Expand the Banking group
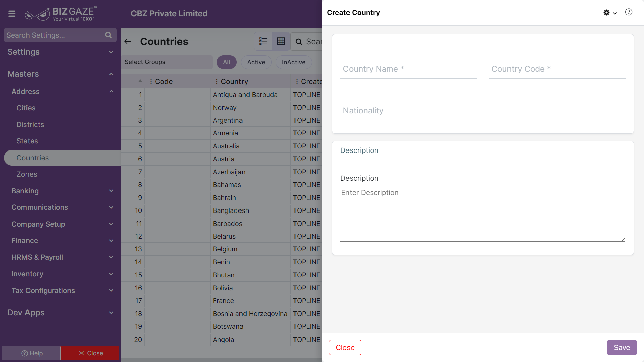 coord(111,191)
